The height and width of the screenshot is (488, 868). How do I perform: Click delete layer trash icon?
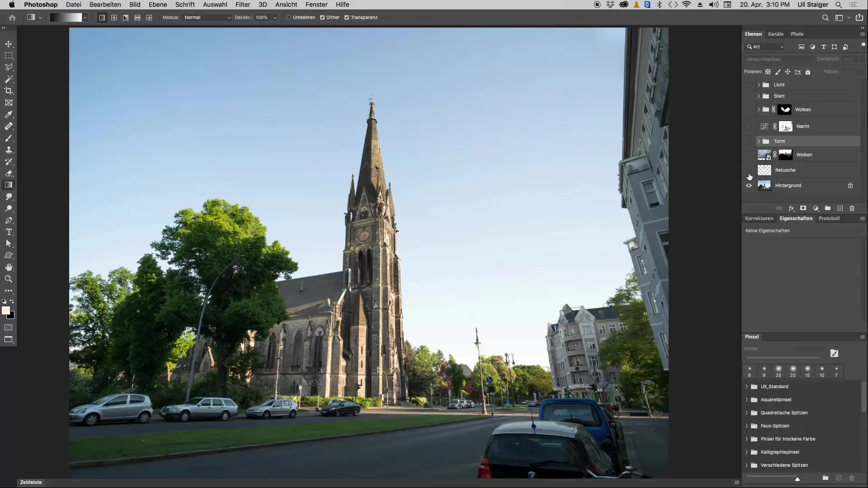point(852,208)
